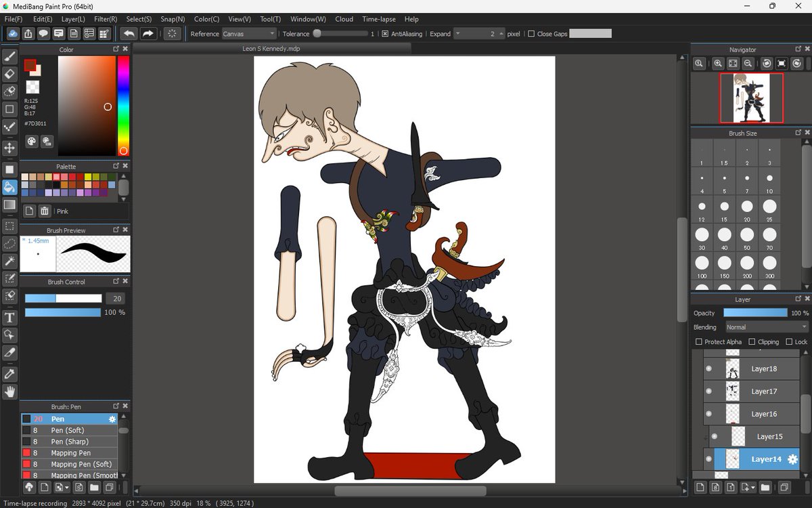Click the Navigator zoom-in magnifier icon

(718, 63)
